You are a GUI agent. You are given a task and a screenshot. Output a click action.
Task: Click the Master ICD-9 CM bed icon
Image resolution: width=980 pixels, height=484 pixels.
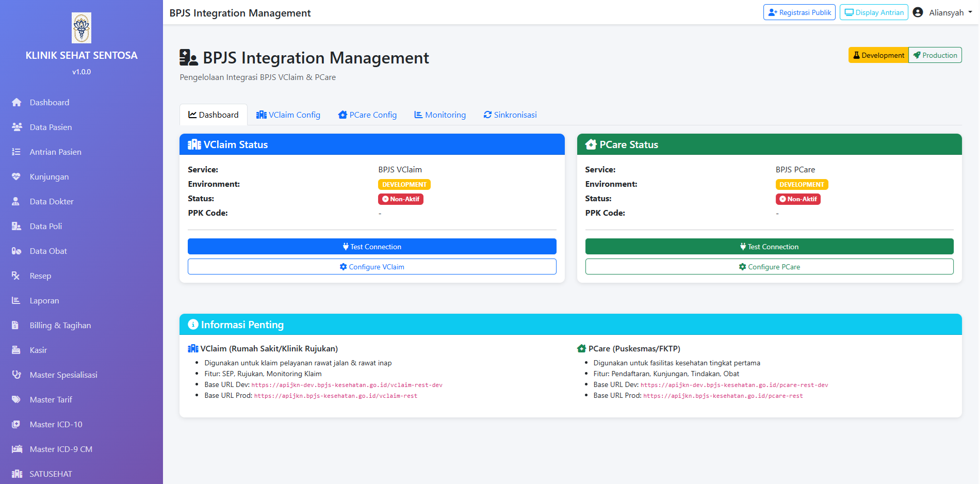[x=17, y=449]
